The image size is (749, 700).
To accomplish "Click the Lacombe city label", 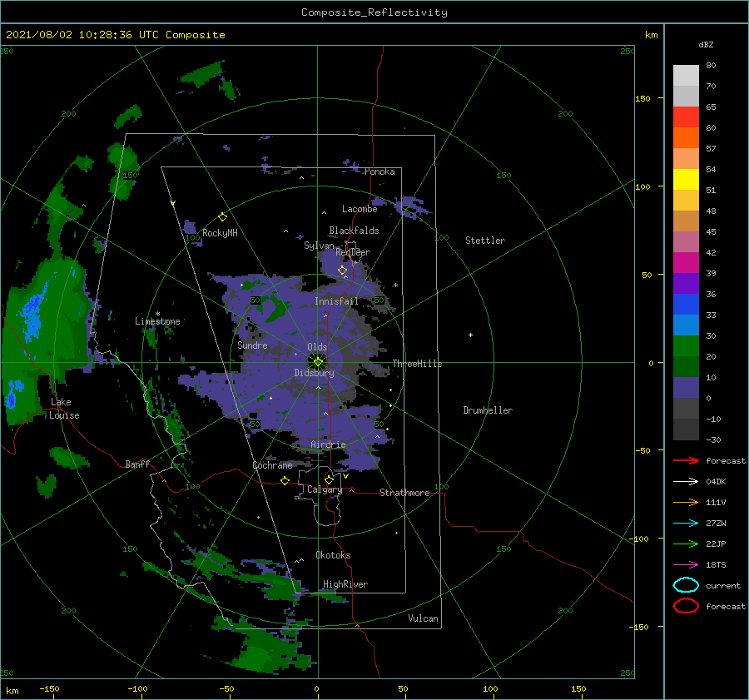I will pos(360,209).
